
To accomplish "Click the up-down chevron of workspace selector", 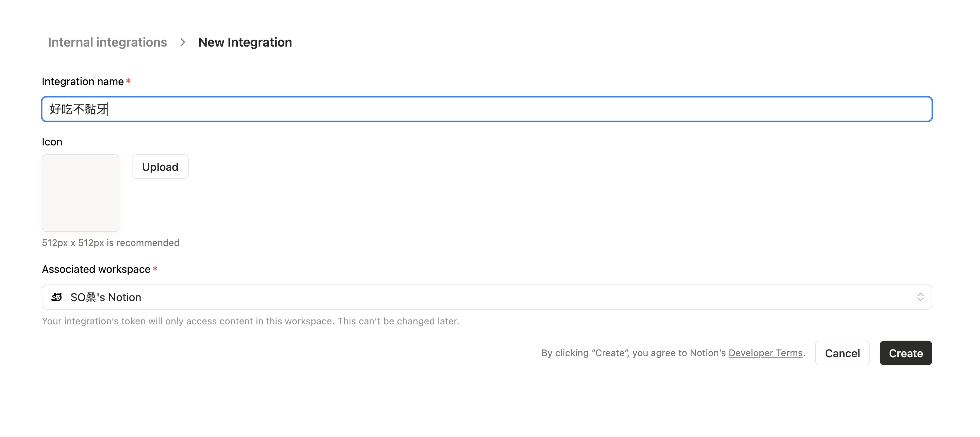I will (920, 297).
